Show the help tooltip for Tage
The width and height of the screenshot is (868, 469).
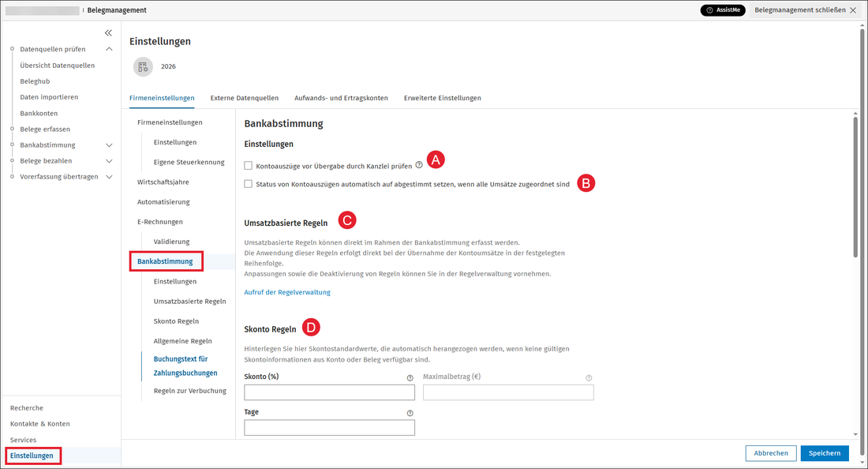(x=410, y=413)
